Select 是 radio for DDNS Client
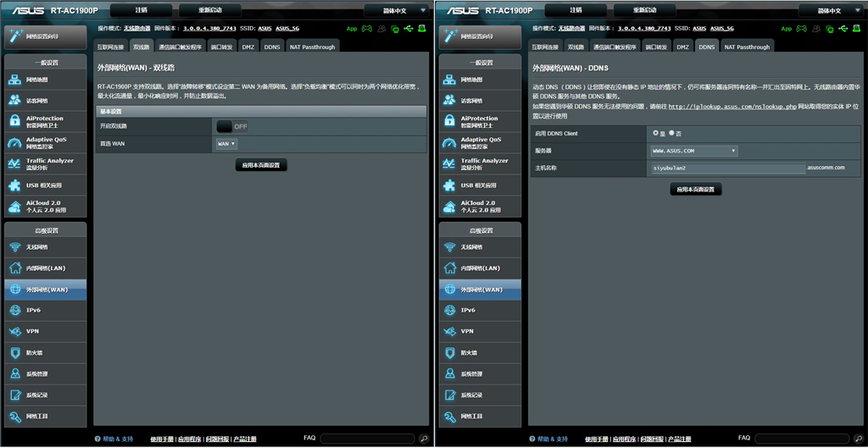Viewport: 868px width, 448px height. tap(656, 133)
